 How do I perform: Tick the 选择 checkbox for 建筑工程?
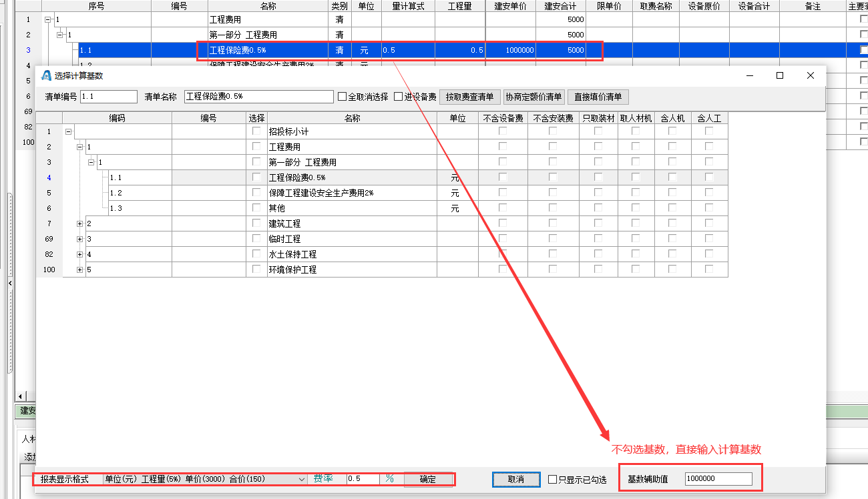tap(256, 223)
